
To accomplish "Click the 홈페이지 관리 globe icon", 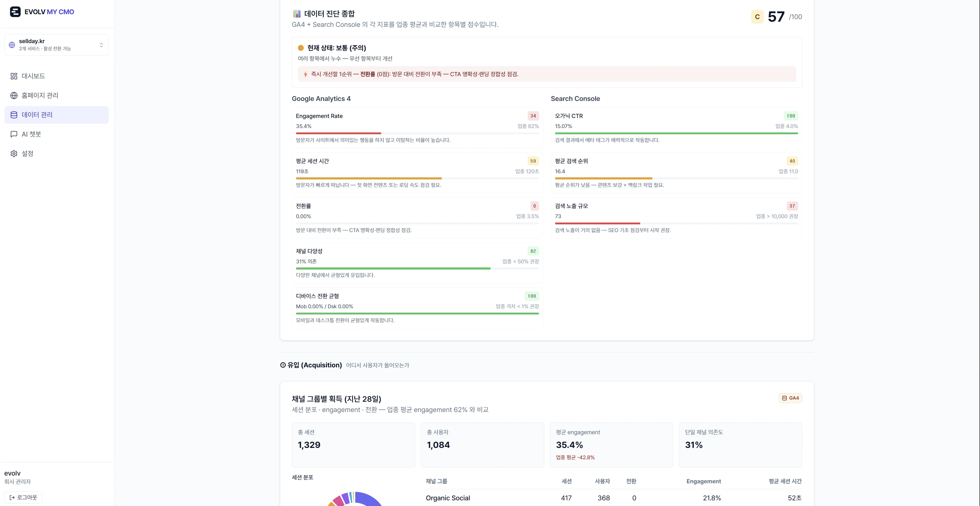I will tap(14, 96).
